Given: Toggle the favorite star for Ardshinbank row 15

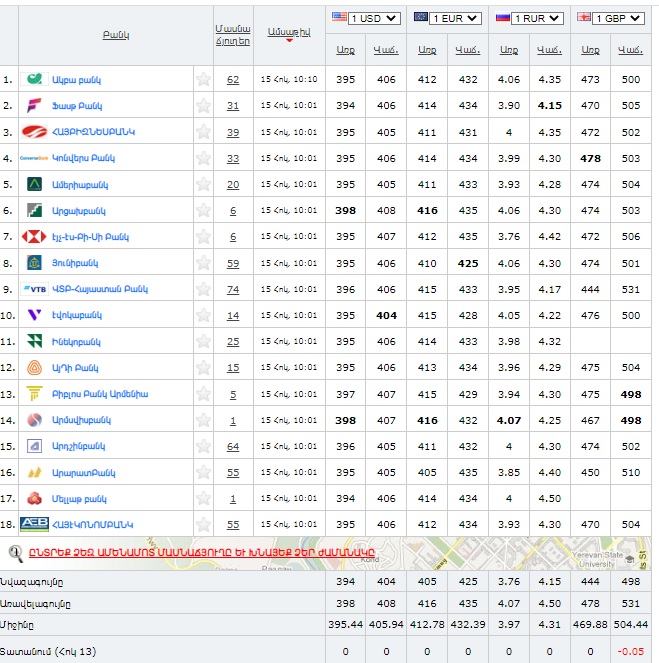Looking at the screenshot, I should pyautogui.click(x=203, y=446).
